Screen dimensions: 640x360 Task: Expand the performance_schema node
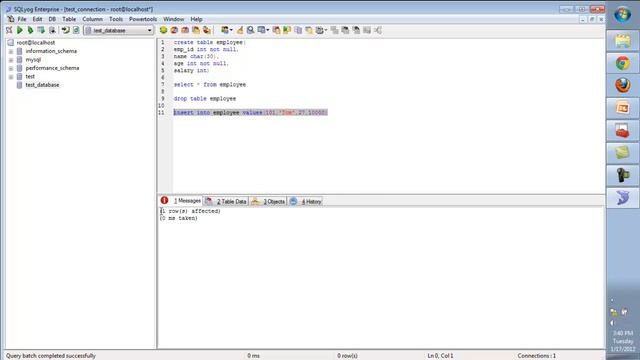click(x=11, y=68)
